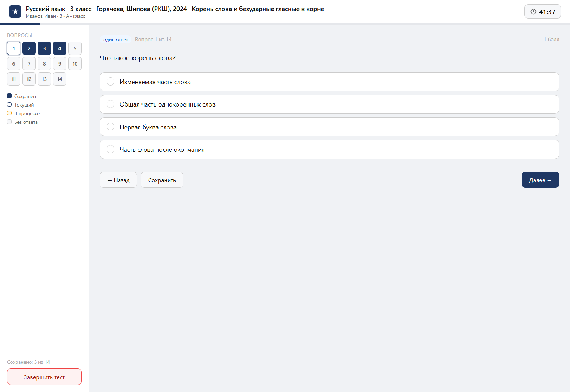
Task: Open question 10
Action: [x=75, y=64]
